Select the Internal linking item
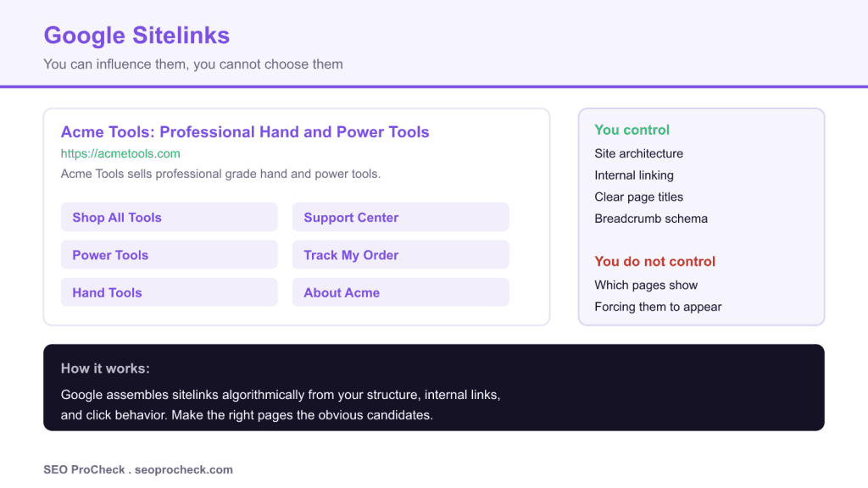 coord(634,175)
